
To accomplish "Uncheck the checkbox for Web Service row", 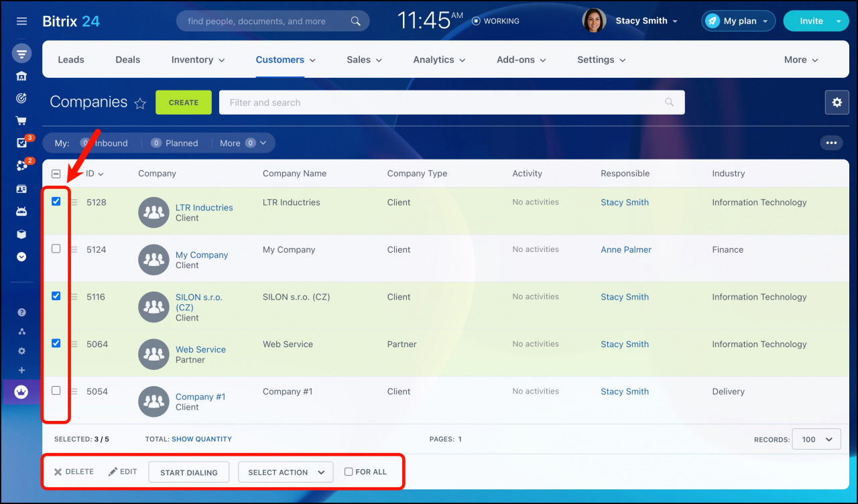I will (56, 343).
